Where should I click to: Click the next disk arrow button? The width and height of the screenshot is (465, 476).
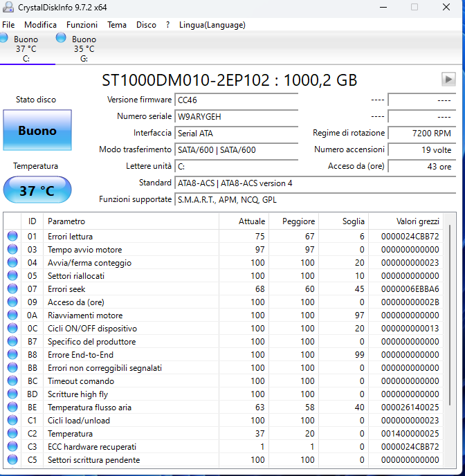coord(448,80)
